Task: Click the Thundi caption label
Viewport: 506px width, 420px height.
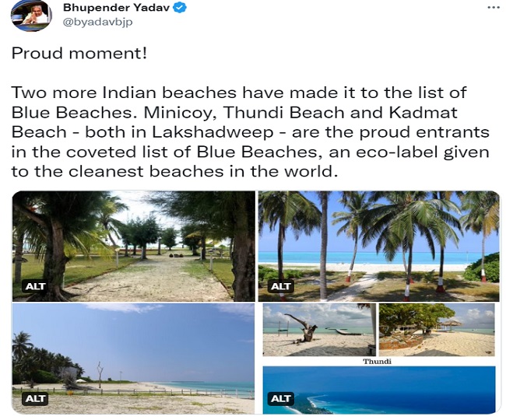Action: click(378, 362)
